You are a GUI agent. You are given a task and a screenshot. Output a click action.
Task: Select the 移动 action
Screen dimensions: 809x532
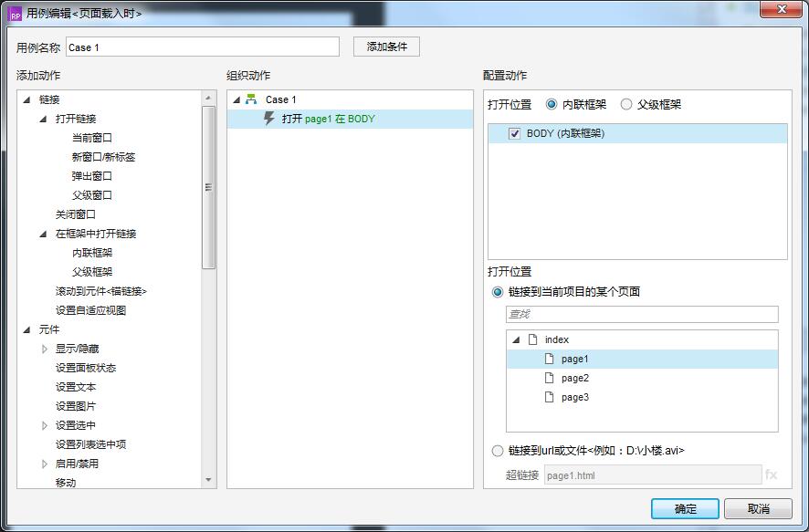coord(66,483)
